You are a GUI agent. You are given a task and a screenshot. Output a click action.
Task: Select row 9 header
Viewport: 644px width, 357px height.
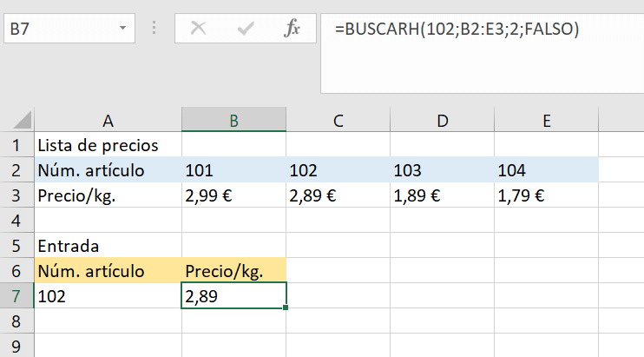pos(16,346)
